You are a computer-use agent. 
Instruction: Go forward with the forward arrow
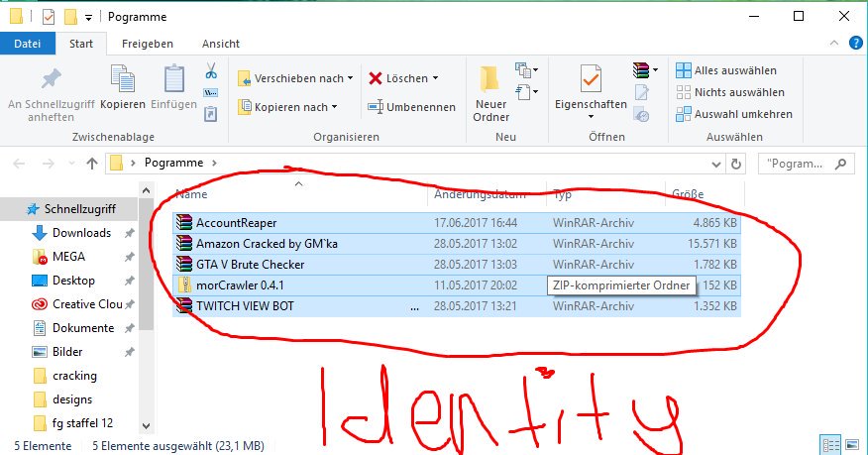[x=49, y=164]
